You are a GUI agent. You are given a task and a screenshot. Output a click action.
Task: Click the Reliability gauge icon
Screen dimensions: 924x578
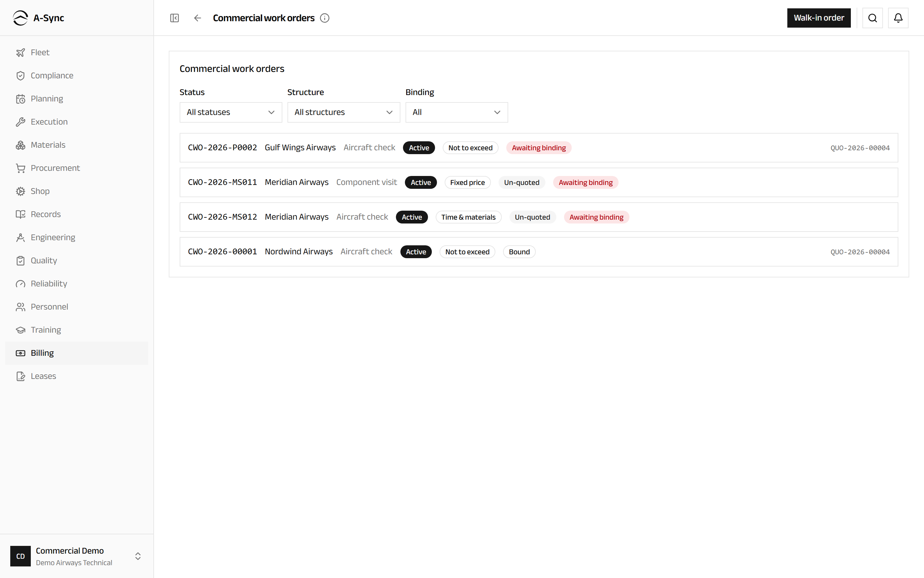click(x=21, y=284)
